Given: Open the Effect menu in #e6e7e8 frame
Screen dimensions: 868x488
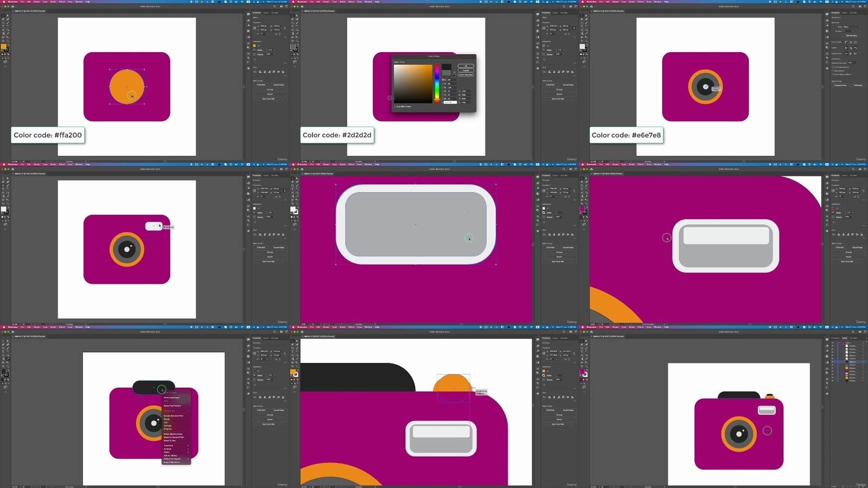Looking at the screenshot, I should [641, 2].
